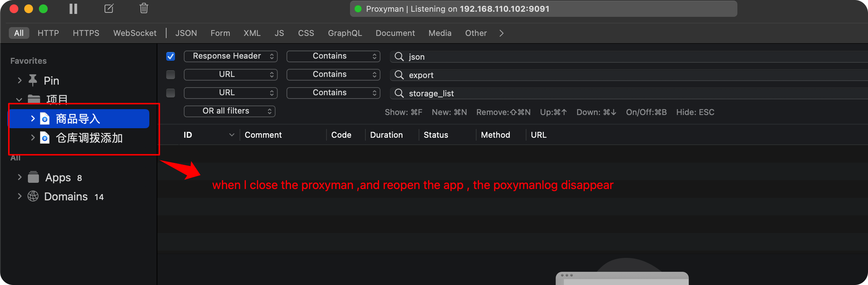
Task: Expand the Apps group
Action: coord(19,177)
